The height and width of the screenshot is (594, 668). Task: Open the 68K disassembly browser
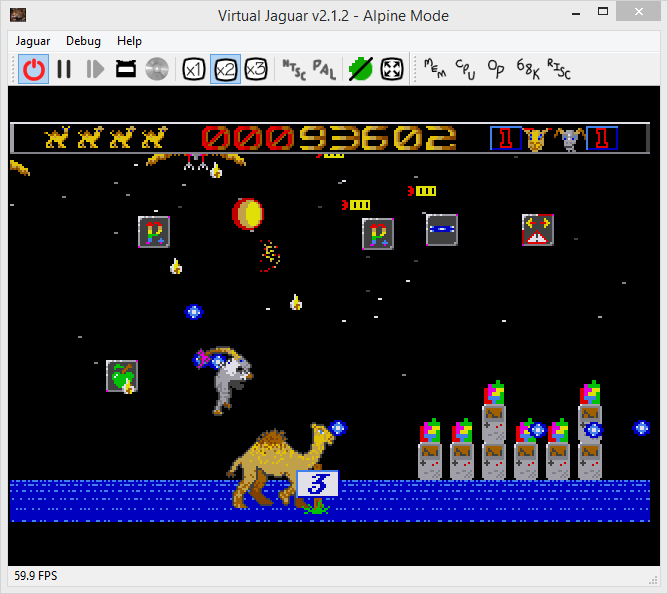click(528, 69)
